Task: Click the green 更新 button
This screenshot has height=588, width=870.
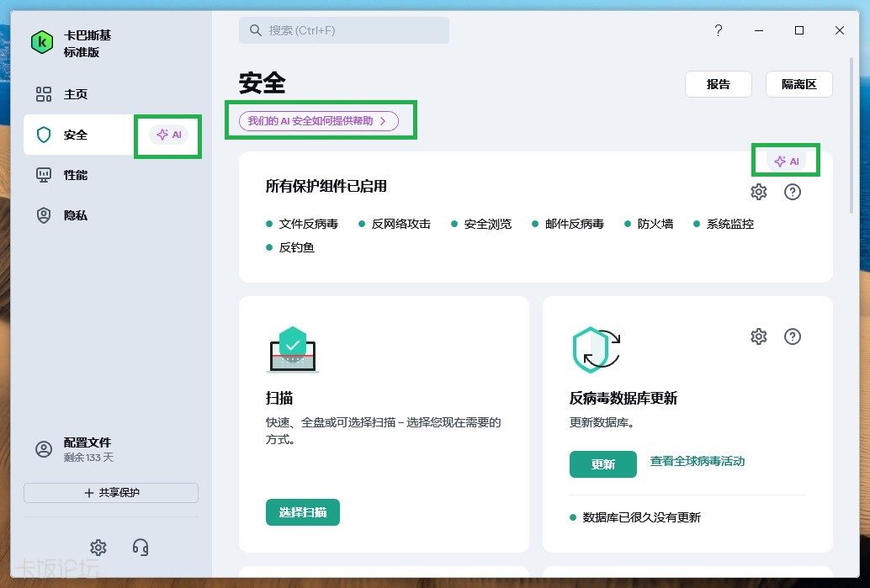Action: click(x=603, y=464)
